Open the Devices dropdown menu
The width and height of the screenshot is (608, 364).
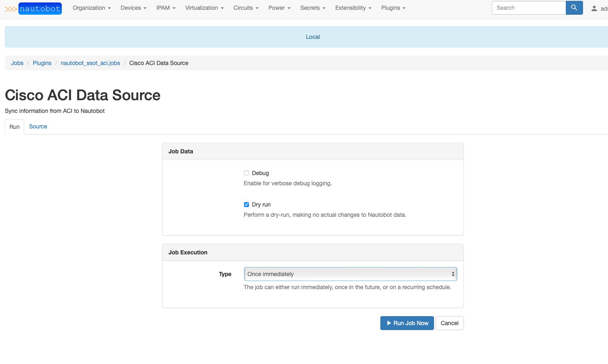tap(133, 8)
